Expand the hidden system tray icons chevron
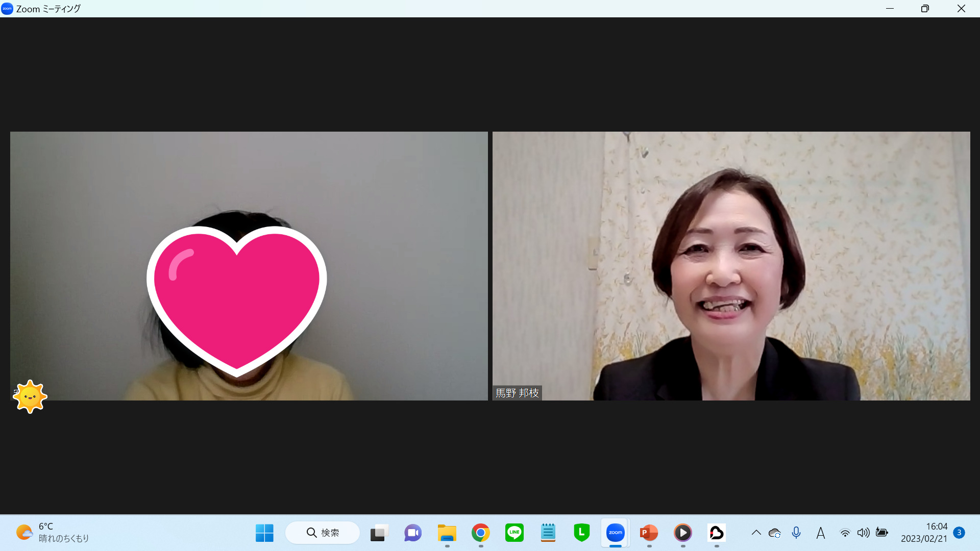This screenshot has height=551, width=980. 756,533
